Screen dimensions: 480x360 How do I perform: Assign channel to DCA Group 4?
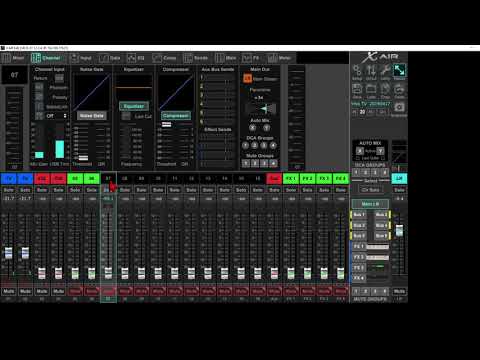coord(273,145)
